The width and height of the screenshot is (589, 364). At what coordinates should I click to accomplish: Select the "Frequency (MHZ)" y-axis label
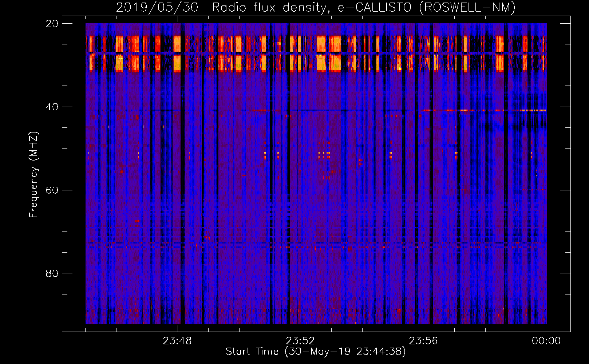33,175
